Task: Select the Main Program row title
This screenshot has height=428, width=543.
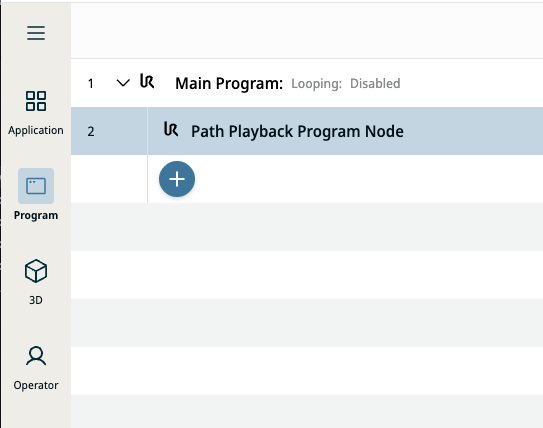Action: coord(229,83)
